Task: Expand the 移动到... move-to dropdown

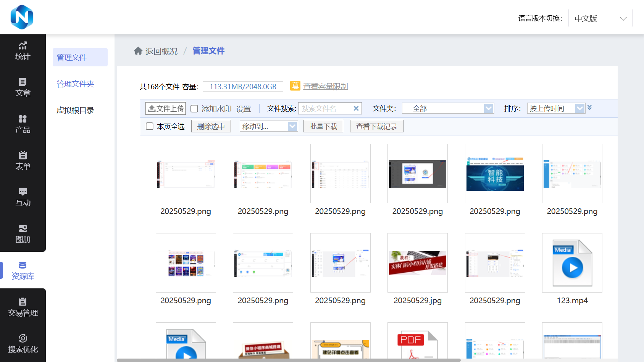Action: 268,126
